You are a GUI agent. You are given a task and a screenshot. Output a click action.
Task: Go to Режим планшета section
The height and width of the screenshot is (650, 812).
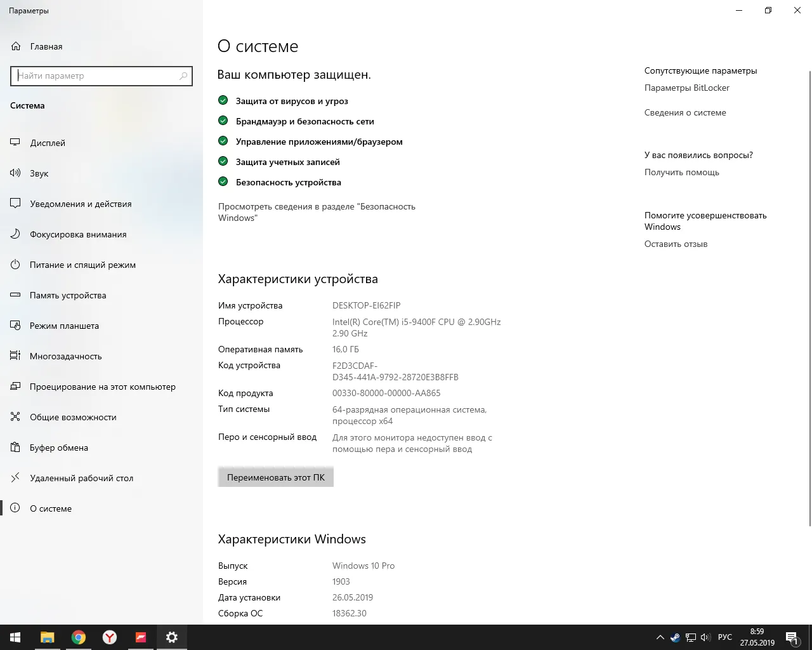click(x=64, y=326)
